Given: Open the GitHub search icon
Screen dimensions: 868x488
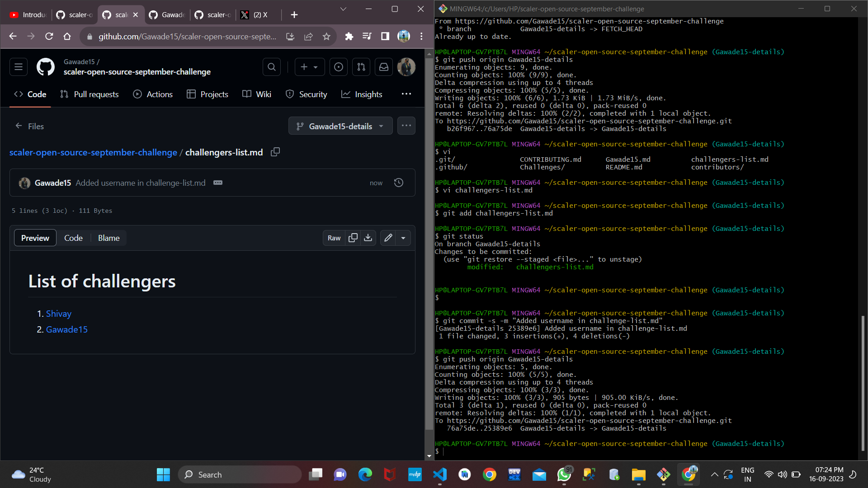Looking at the screenshot, I should click(x=271, y=66).
